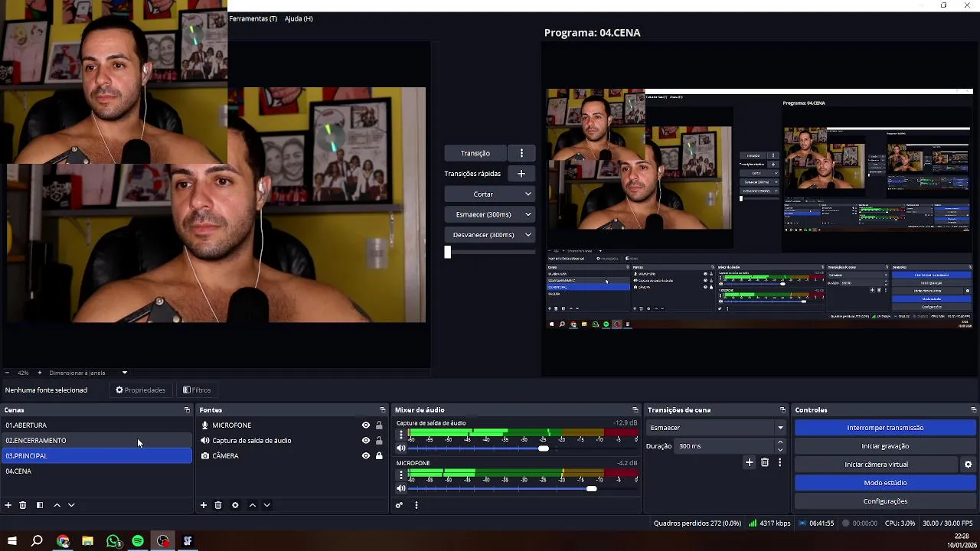Click the transition T-bar slider handle
The image size is (980, 551).
point(448,252)
